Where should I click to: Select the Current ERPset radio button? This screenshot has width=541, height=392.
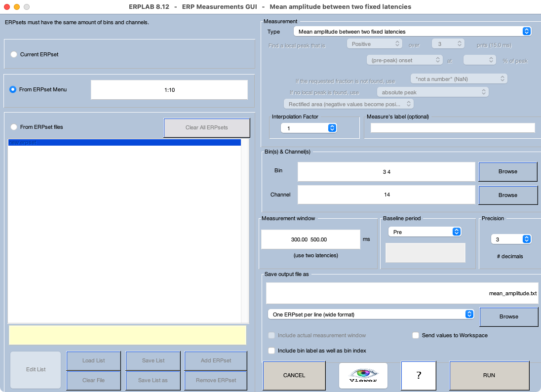(x=14, y=54)
